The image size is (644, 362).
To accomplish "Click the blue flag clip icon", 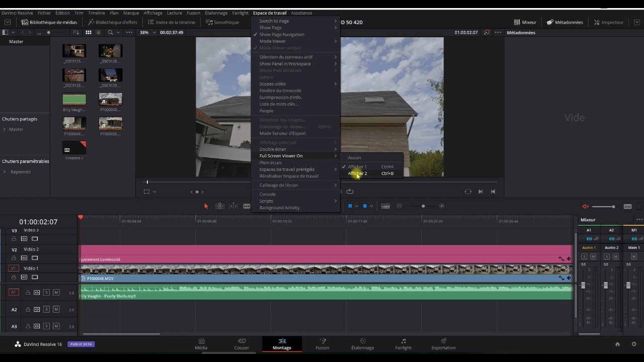I will point(350,206).
